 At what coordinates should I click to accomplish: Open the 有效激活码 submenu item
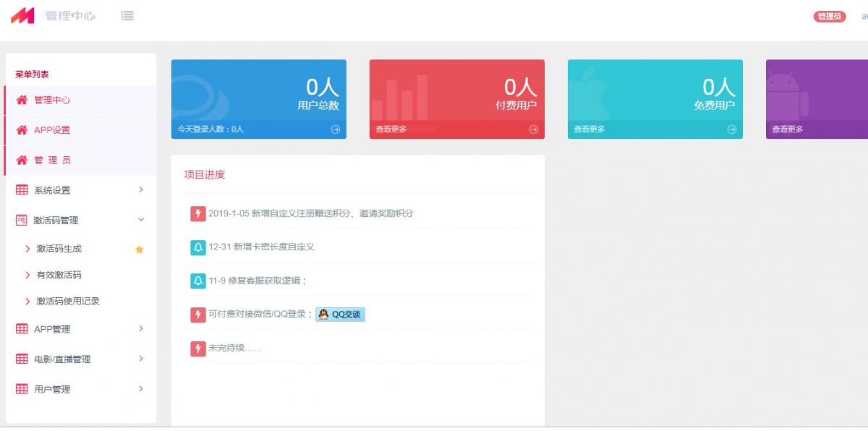tap(59, 275)
